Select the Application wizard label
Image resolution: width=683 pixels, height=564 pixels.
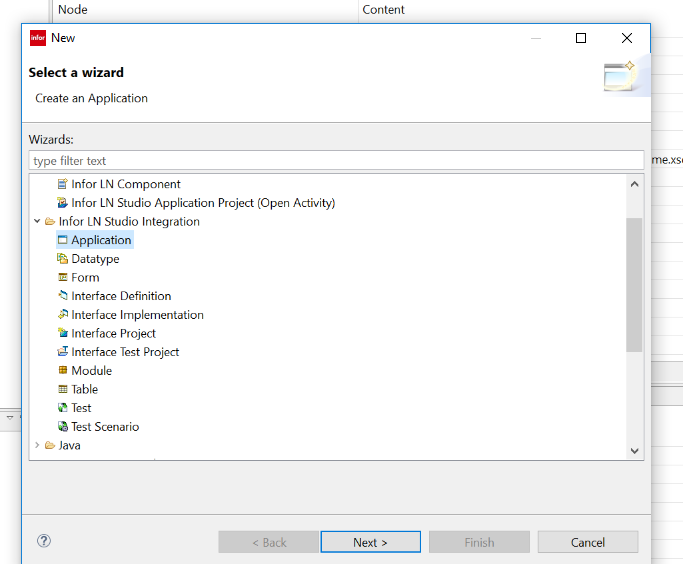coord(101,240)
